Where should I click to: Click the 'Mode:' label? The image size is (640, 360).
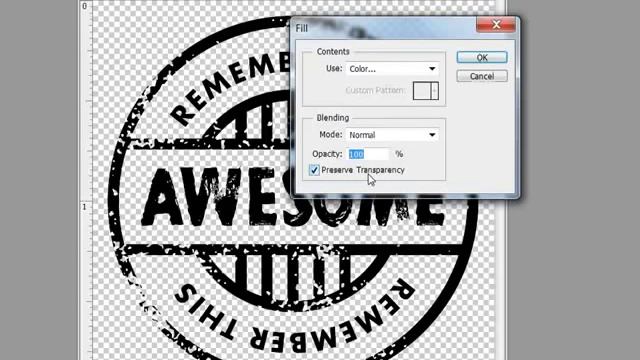tap(331, 135)
